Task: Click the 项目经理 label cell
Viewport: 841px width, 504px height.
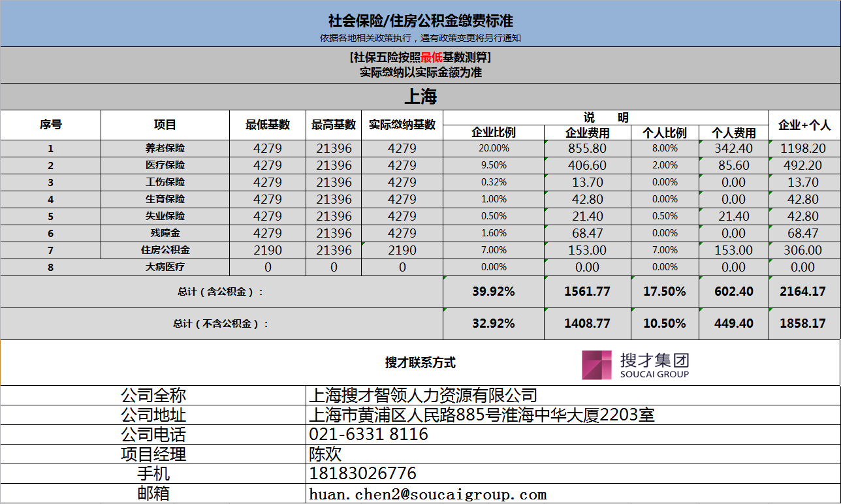Action: click(x=153, y=454)
